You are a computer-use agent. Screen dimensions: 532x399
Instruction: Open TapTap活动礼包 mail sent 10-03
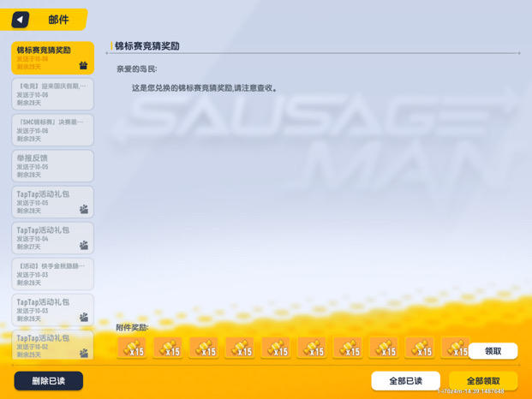[52, 310]
